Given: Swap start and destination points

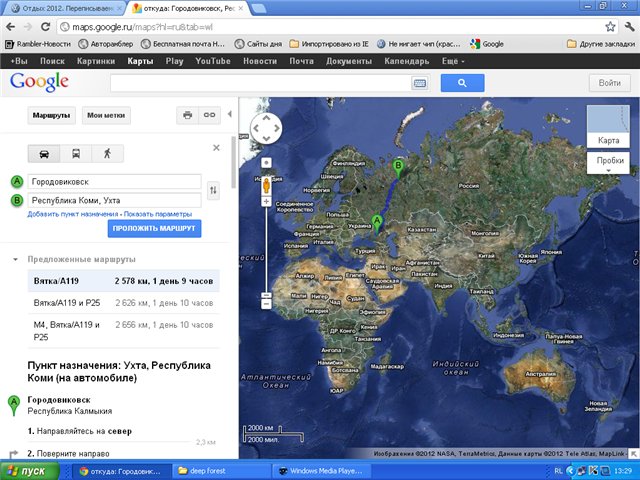Looking at the screenshot, I should 213,190.
